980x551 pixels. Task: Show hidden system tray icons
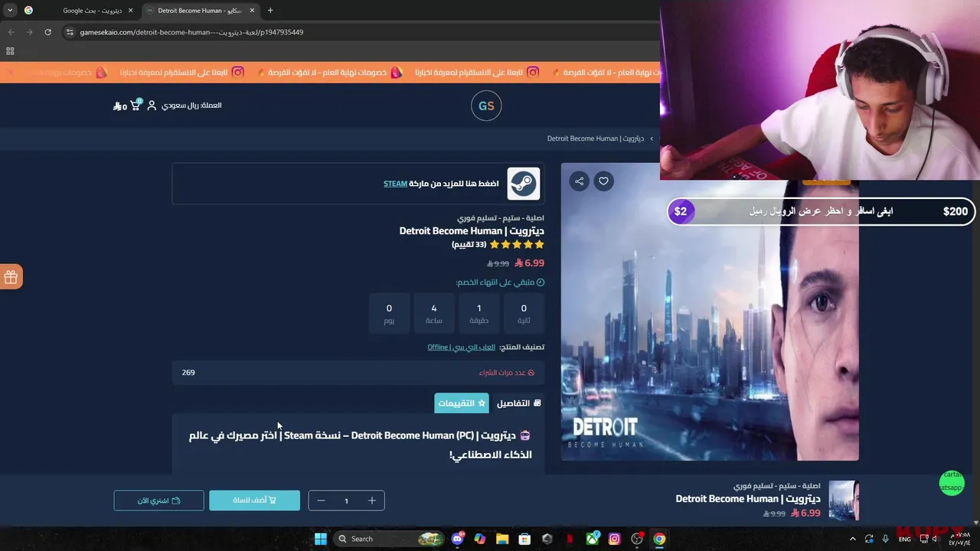tap(852, 539)
